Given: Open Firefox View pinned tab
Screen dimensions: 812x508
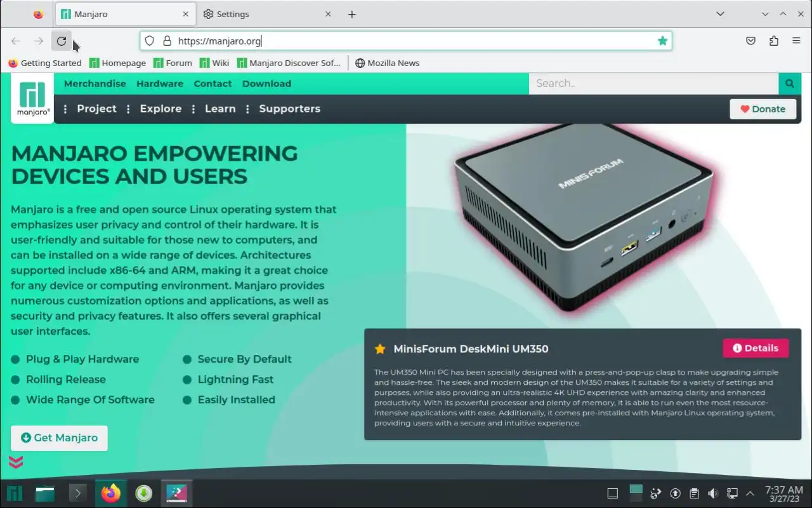Looking at the screenshot, I should pos(38,14).
